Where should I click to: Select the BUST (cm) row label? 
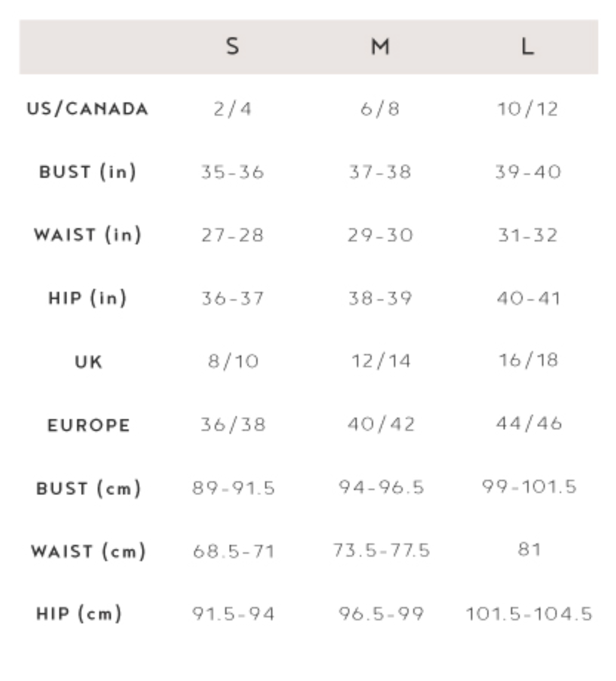[x=88, y=489]
